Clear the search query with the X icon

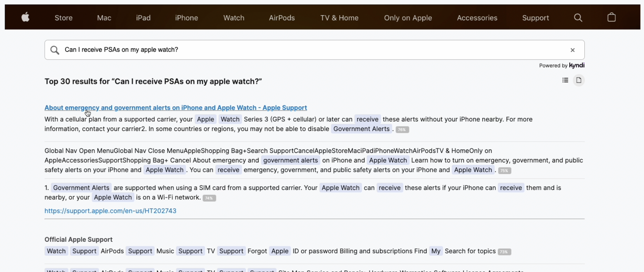click(x=573, y=50)
